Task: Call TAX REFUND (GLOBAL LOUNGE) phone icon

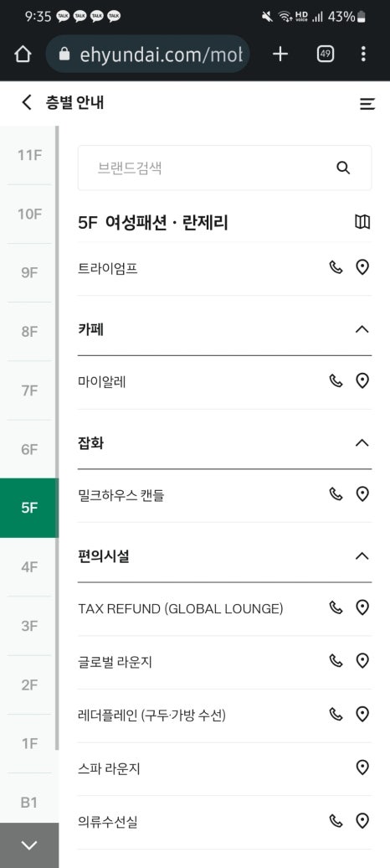Action: coord(336,607)
